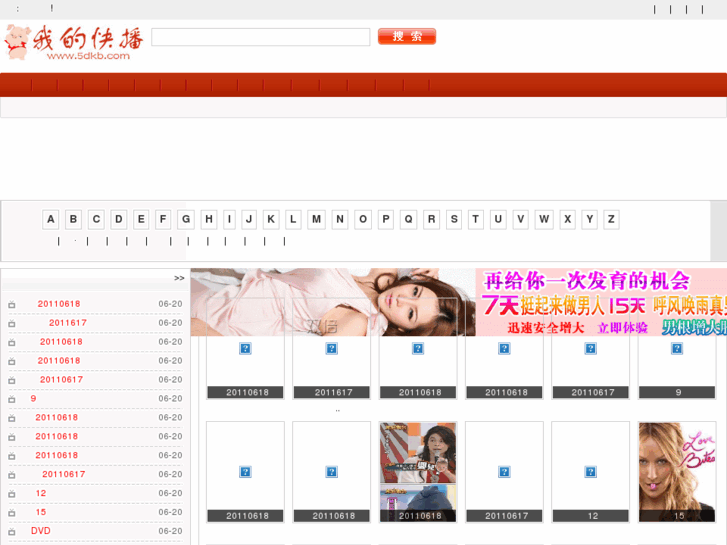Open the letter Q listing
Image resolution: width=727 pixels, height=545 pixels.
pos(408,219)
